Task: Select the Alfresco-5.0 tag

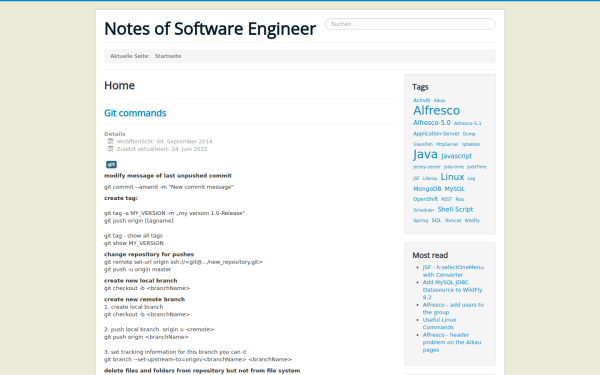Action: point(432,123)
